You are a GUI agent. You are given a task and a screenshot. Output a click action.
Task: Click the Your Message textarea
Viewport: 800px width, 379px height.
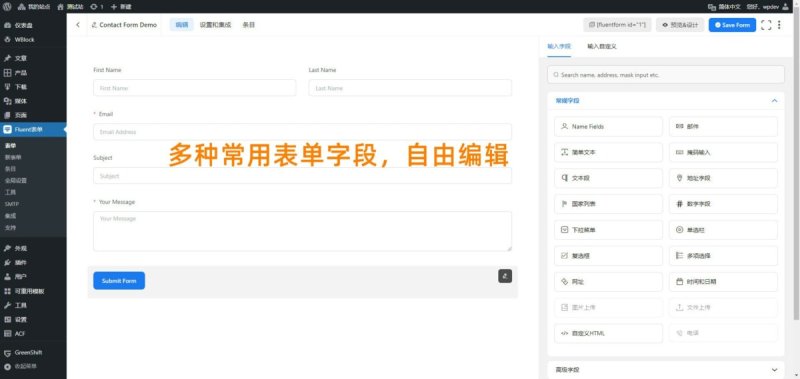click(303, 231)
